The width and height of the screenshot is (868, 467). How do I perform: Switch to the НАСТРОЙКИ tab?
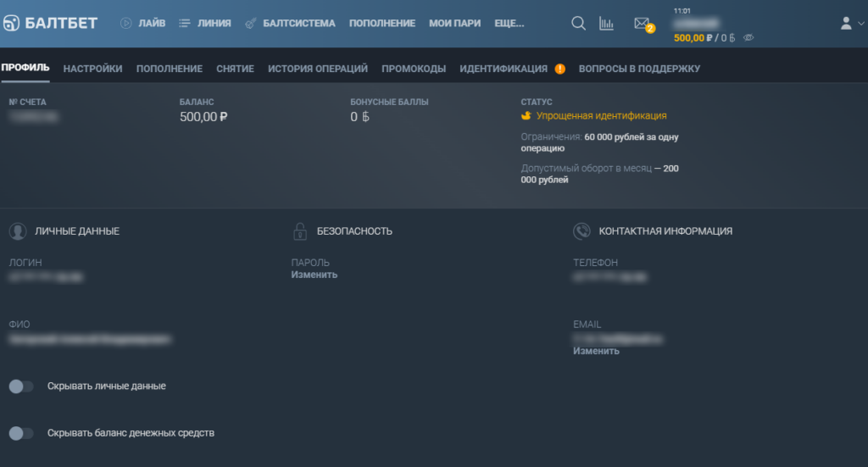[92, 69]
